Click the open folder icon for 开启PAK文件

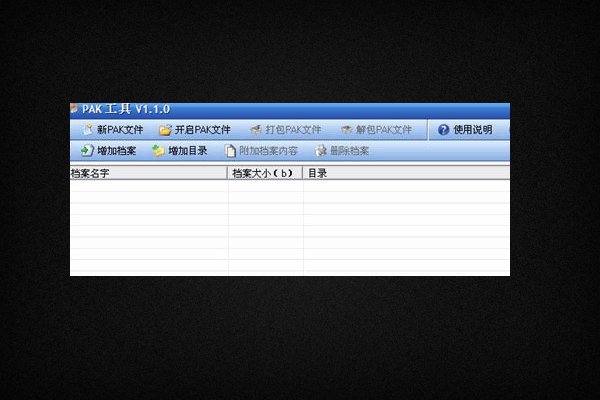point(165,130)
